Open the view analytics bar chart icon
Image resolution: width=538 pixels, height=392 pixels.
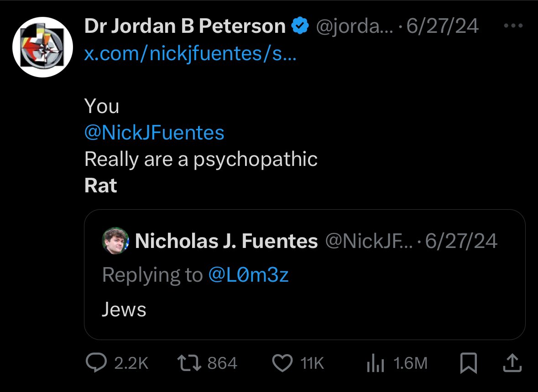tap(376, 363)
